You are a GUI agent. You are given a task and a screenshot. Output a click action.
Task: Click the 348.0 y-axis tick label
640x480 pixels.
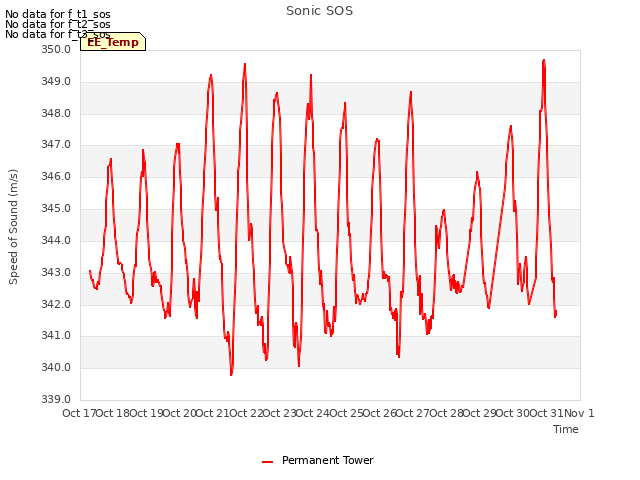pos(56,113)
